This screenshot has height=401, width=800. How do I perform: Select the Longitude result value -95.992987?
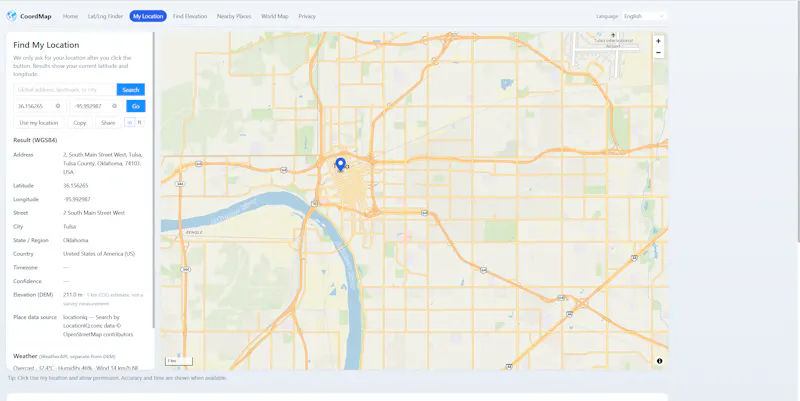pyautogui.click(x=77, y=199)
